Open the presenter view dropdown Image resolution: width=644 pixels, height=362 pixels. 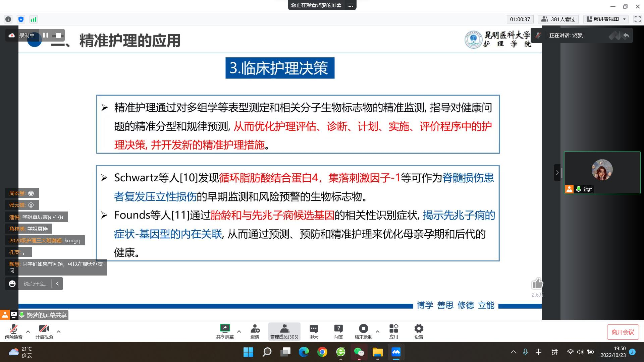(x=606, y=19)
